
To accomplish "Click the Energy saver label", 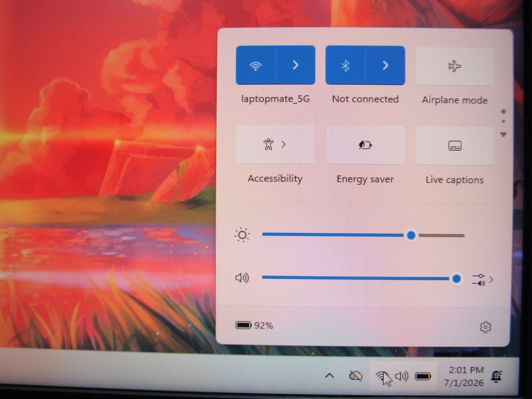I will [x=365, y=180].
